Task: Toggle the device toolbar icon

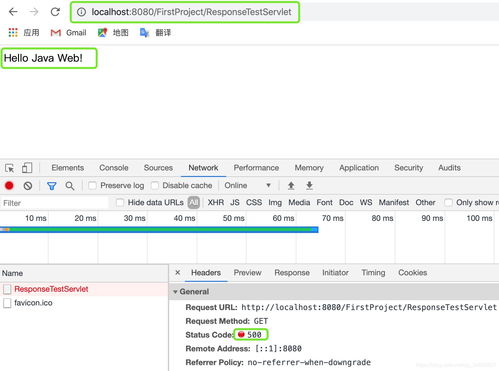Action: tap(27, 168)
